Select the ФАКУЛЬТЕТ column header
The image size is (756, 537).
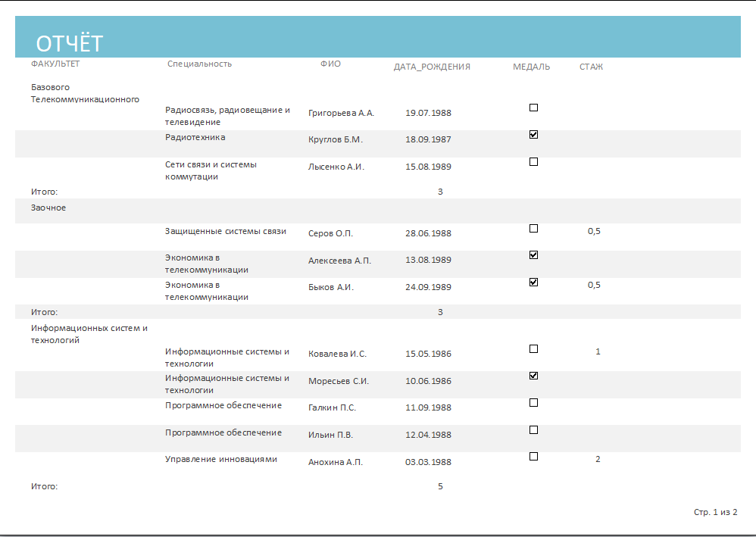coord(55,64)
